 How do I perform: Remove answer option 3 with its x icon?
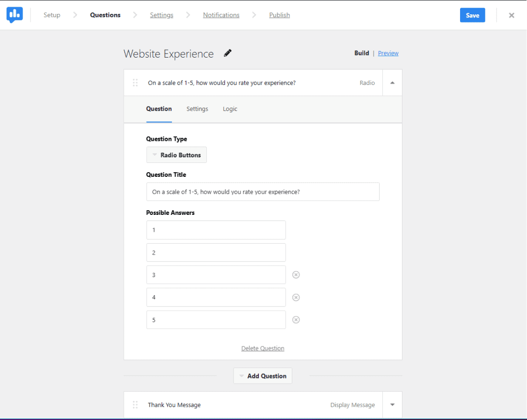tap(296, 275)
